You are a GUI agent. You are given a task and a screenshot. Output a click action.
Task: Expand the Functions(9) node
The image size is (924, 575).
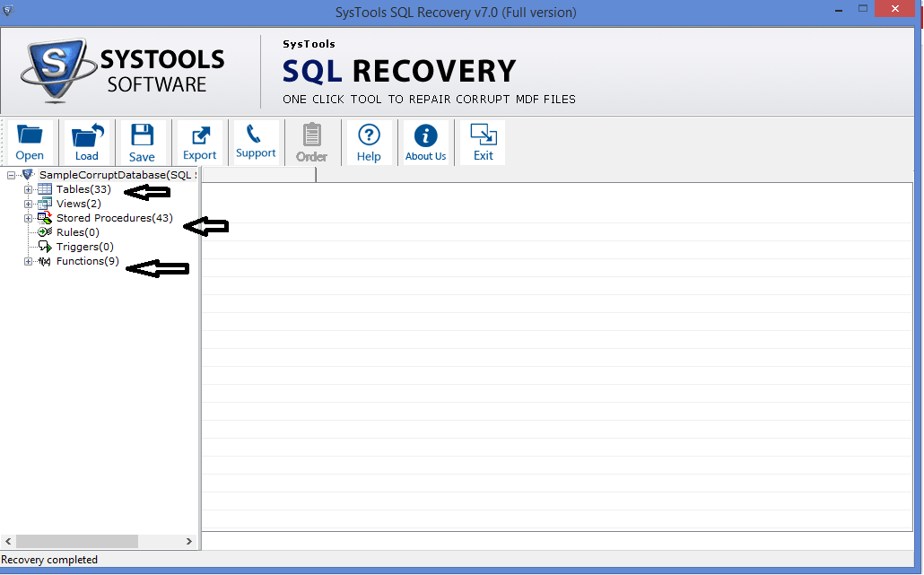click(28, 262)
